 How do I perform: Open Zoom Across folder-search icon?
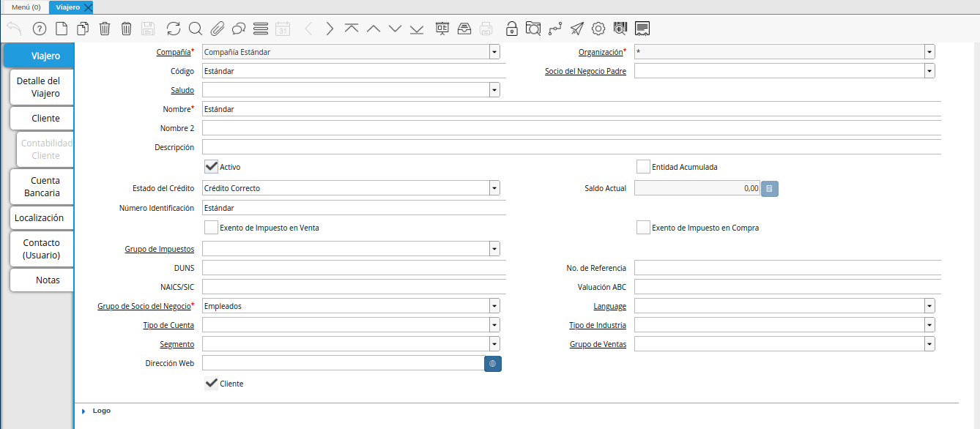[533, 29]
